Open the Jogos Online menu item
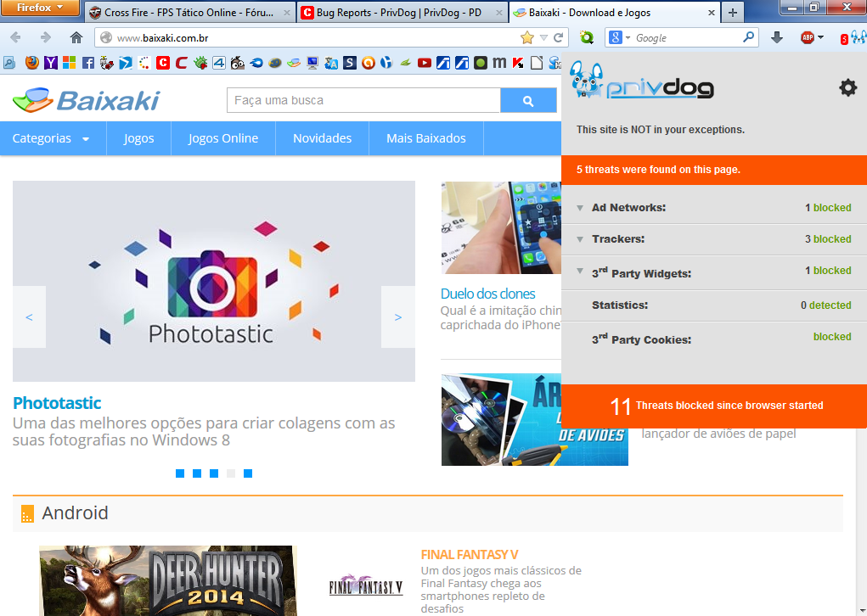 click(x=223, y=138)
